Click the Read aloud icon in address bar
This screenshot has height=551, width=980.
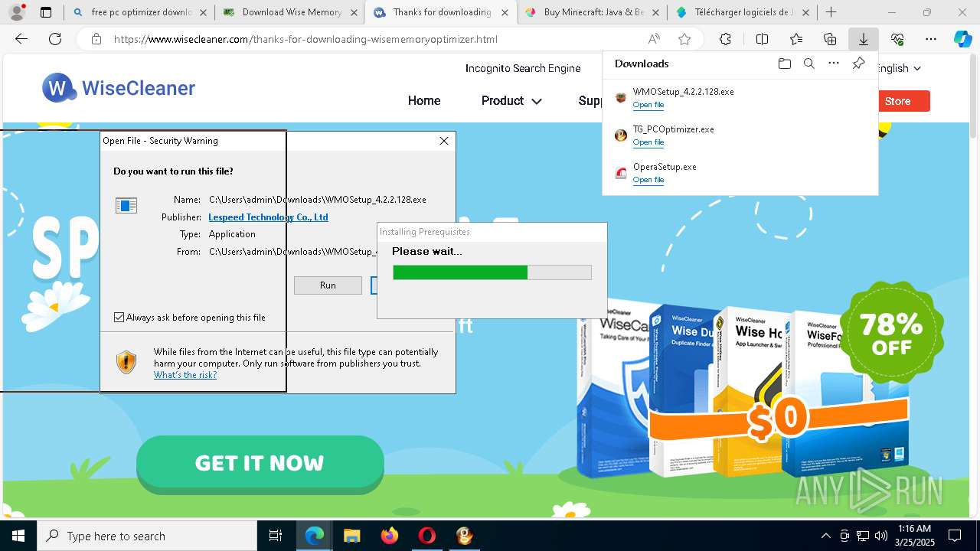pyautogui.click(x=654, y=40)
